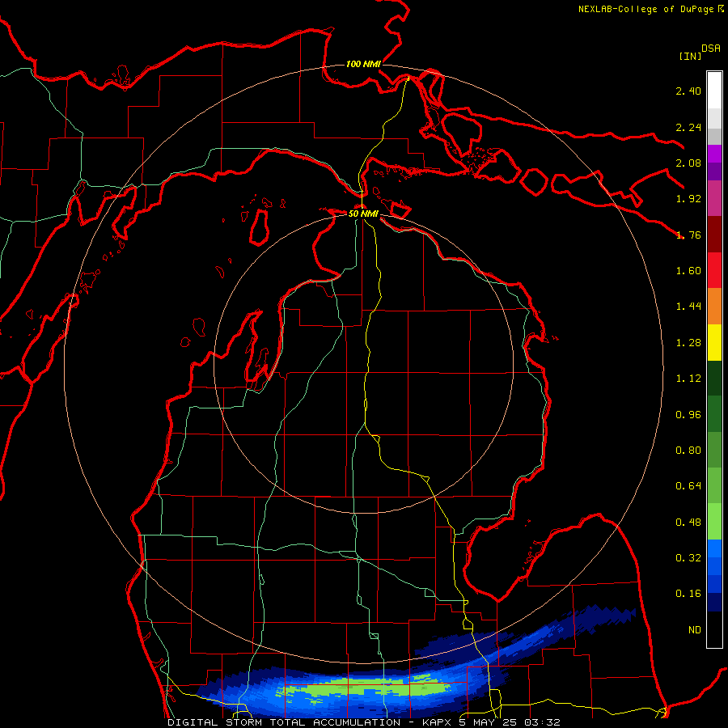The image size is (728, 728).
Task: Pick the light green swatch near 0.48
Action: 714,522
